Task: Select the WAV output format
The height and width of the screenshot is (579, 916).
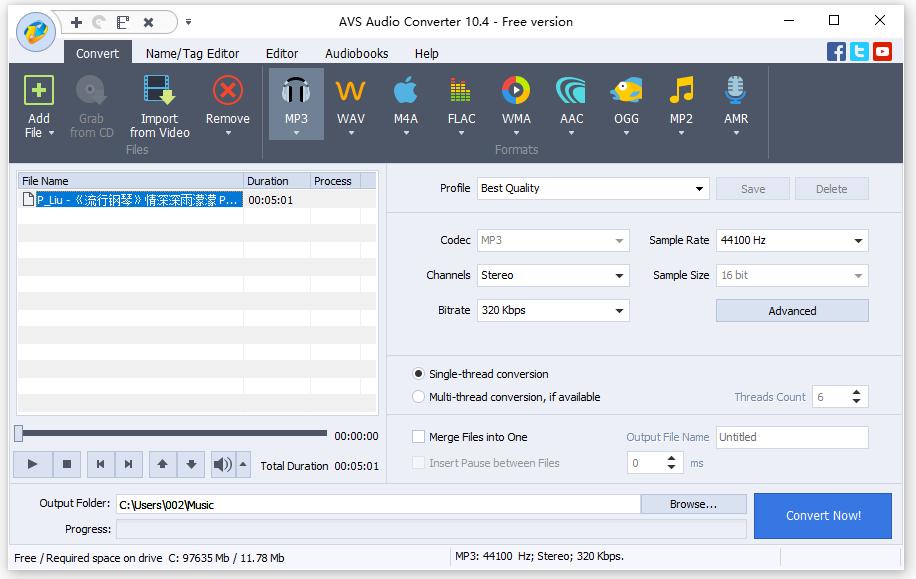Action: pyautogui.click(x=350, y=92)
